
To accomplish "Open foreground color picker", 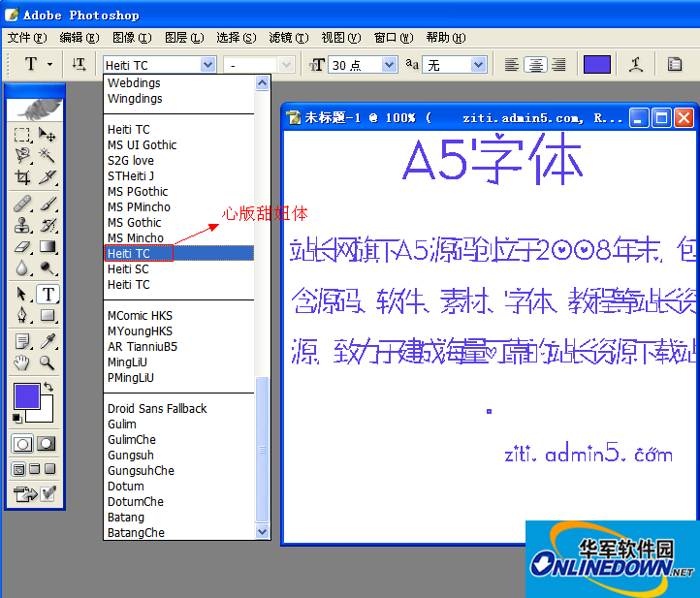I will [26, 395].
